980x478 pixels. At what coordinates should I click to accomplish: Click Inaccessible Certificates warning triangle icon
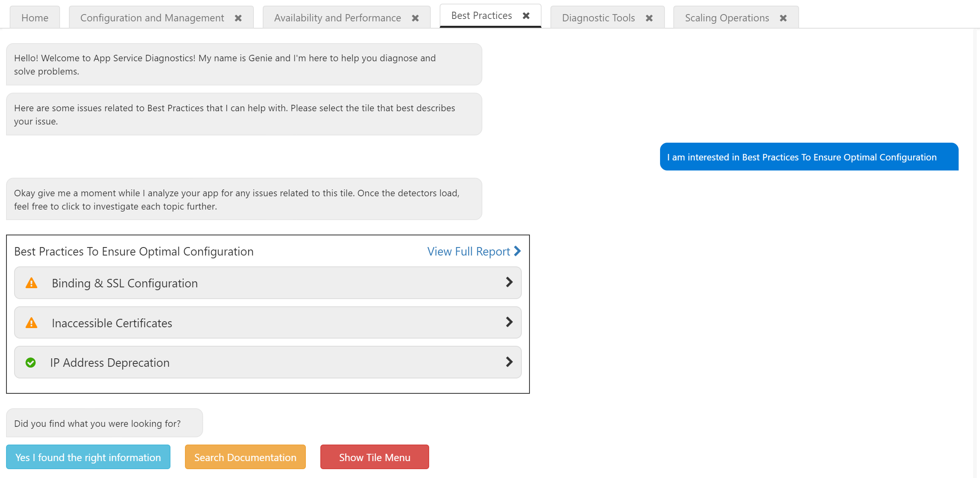click(31, 323)
